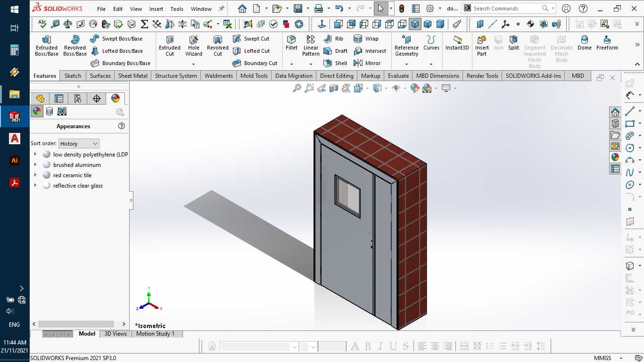Select the Dome feature icon
This screenshot has height=362, width=644.
point(585,43)
